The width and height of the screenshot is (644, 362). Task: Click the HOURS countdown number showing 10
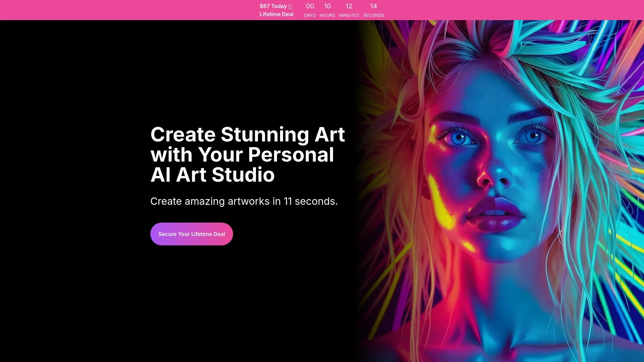click(327, 6)
